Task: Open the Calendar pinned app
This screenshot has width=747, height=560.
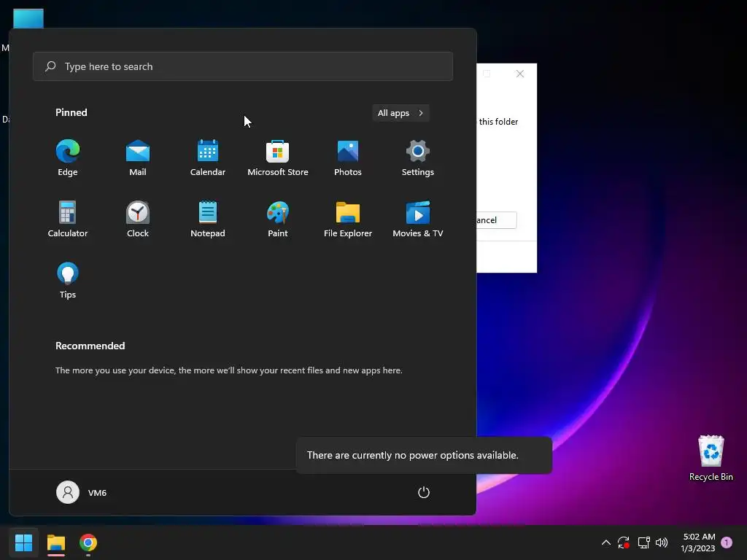Action: coord(208,158)
